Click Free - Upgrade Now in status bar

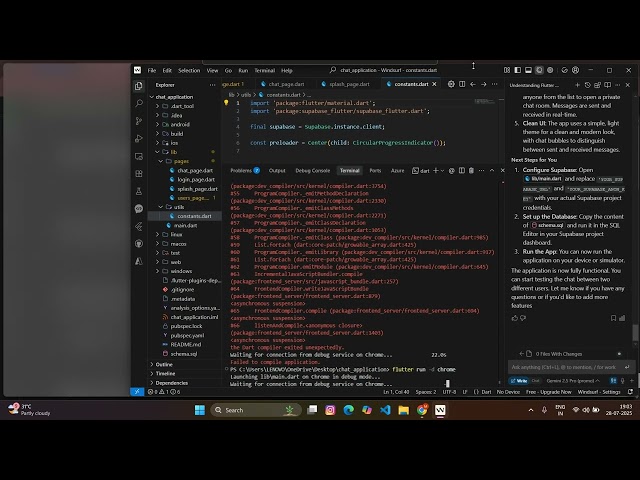[549, 392]
